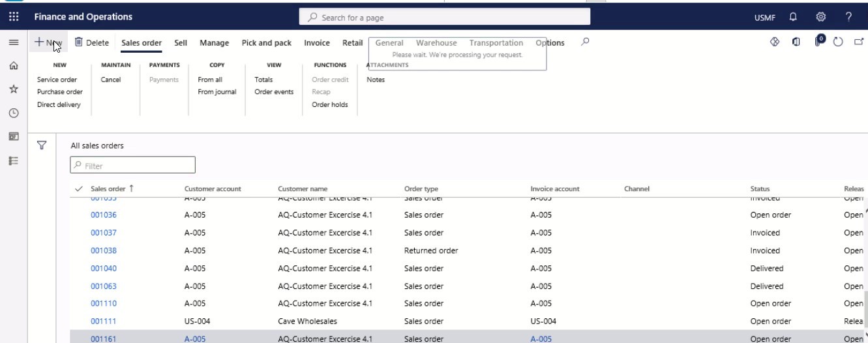Open the Sell tab
The height and width of the screenshot is (343, 868).
click(181, 43)
